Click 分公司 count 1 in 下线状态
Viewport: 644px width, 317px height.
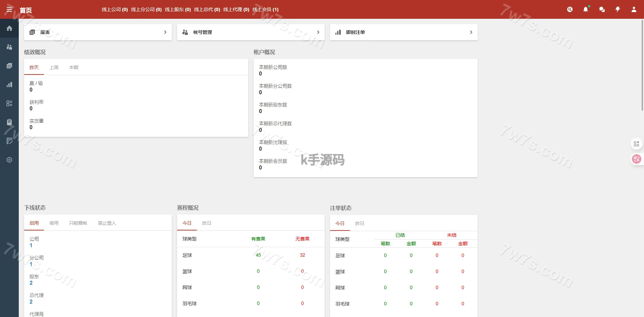(x=31, y=264)
